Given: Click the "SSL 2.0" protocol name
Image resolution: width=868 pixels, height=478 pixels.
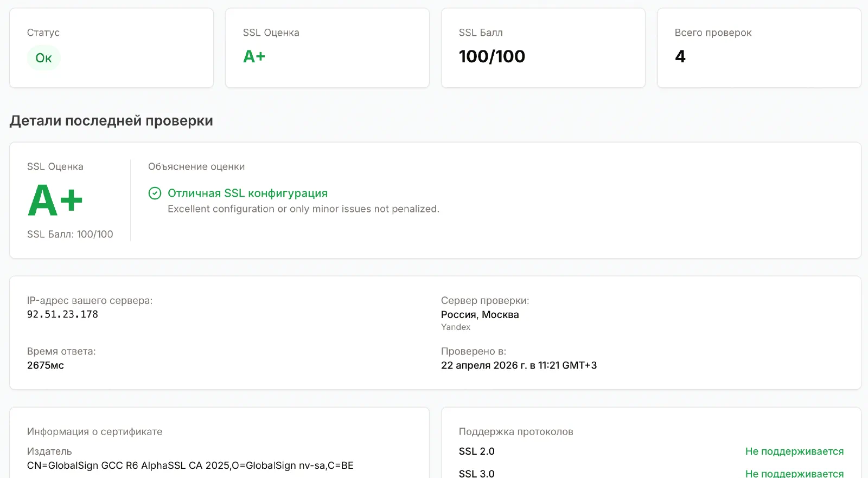Looking at the screenshot, I should (x=477, y=451).
